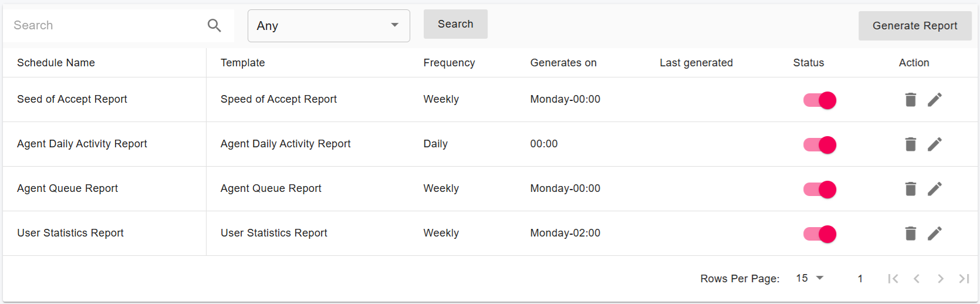Edit the Agent Queue Report schedule
980x304 pixels.
click(935, 189)
